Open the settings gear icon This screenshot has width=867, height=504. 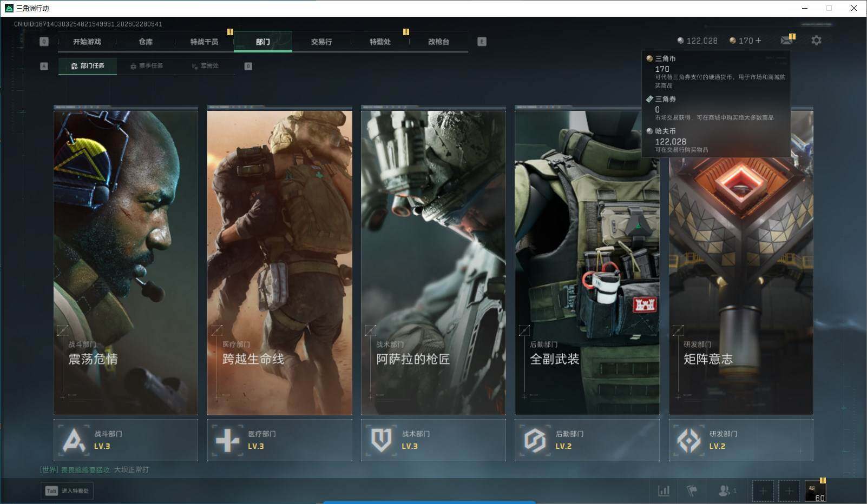tap(816, 41)
